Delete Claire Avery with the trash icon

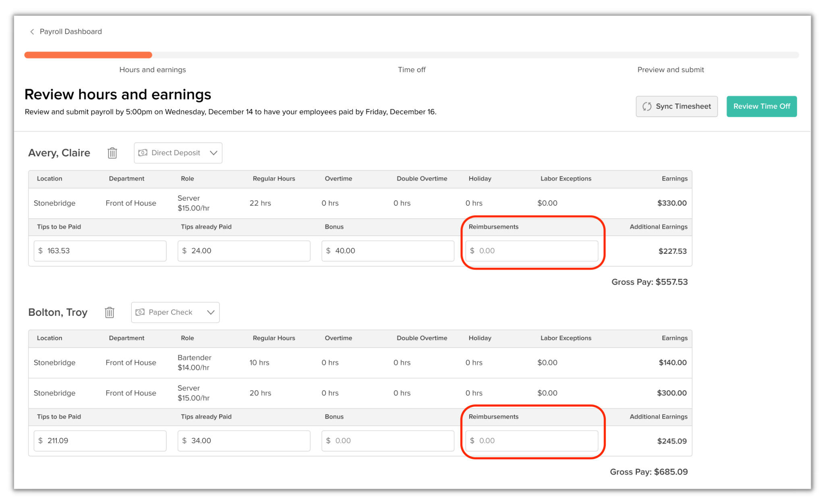[x=112, y=153]
